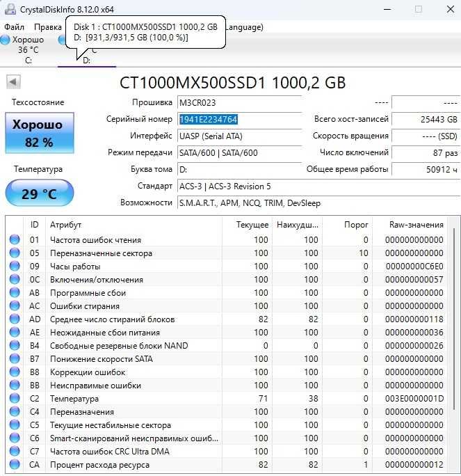Click status icon of row C2 Температура
Image resolution: width=461 pixels, height=476 pixels.
(15, 398)
